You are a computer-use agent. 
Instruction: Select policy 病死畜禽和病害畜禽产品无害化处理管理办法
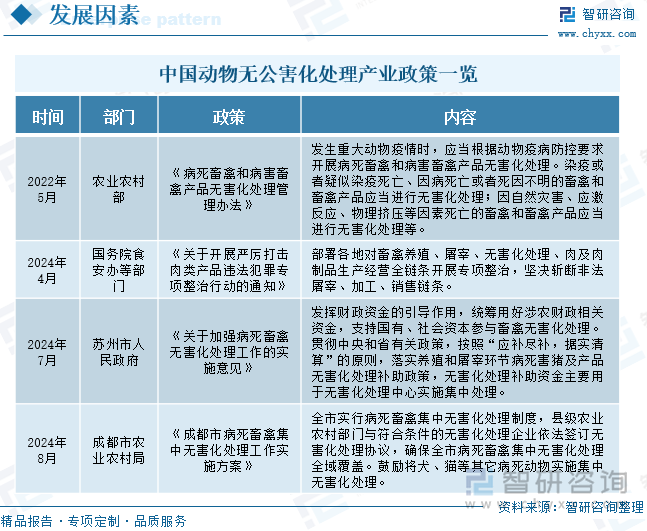click(229, 189)
